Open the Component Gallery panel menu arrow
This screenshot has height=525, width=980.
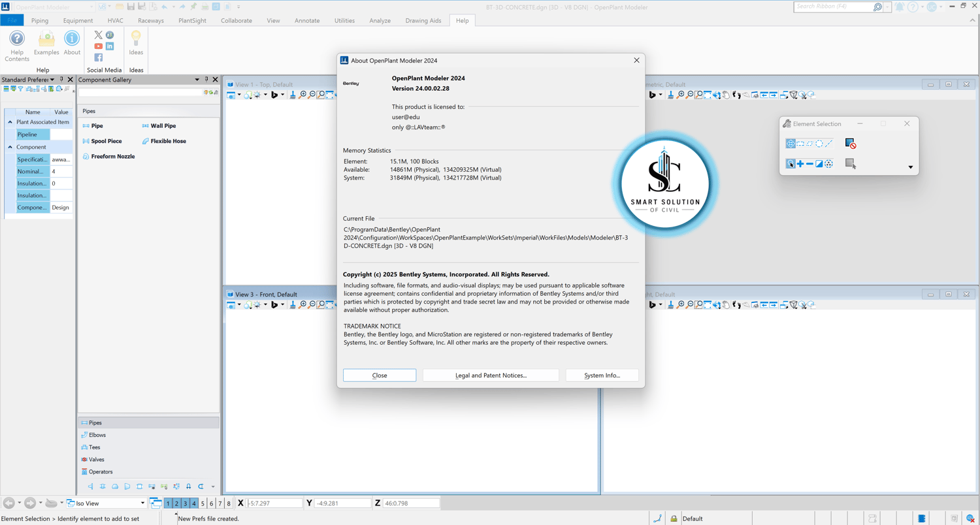tap(197, 80)
